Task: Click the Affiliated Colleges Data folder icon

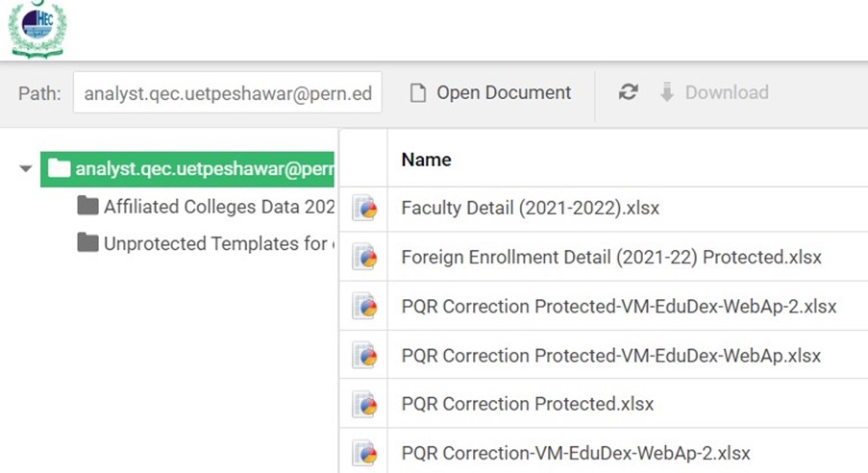Action: click(88, 206)
